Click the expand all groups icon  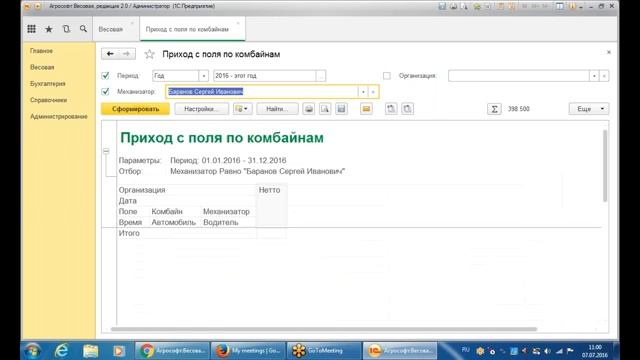(391, 109)
